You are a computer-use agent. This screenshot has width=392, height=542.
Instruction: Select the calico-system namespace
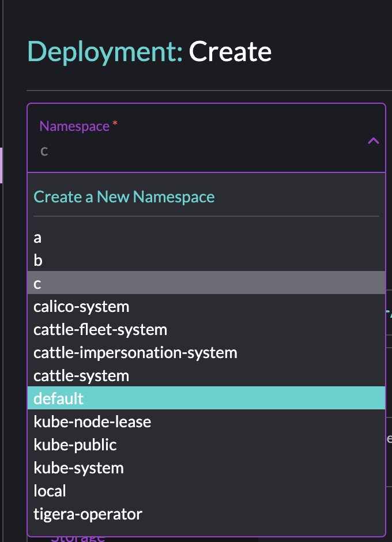coord(81,306)
